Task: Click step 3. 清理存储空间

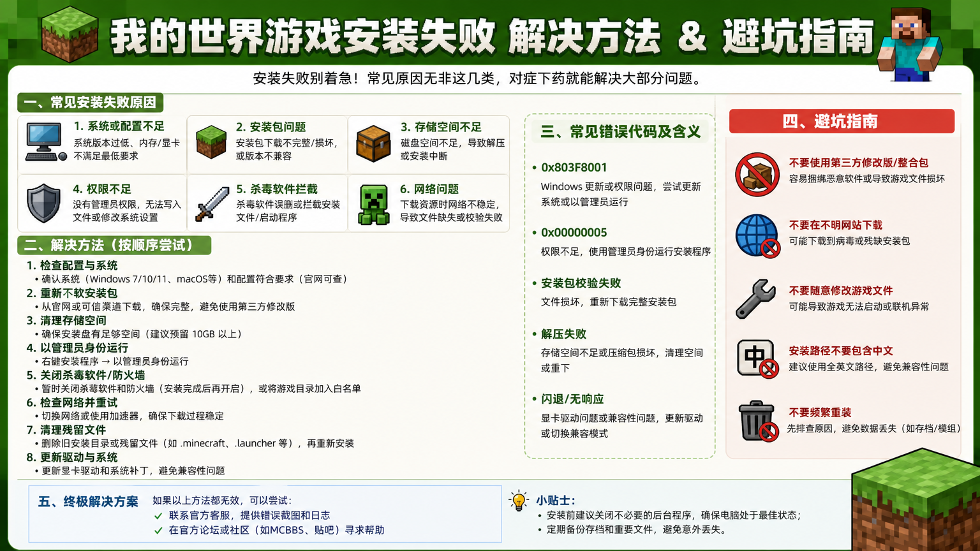Action: point(66,320)
